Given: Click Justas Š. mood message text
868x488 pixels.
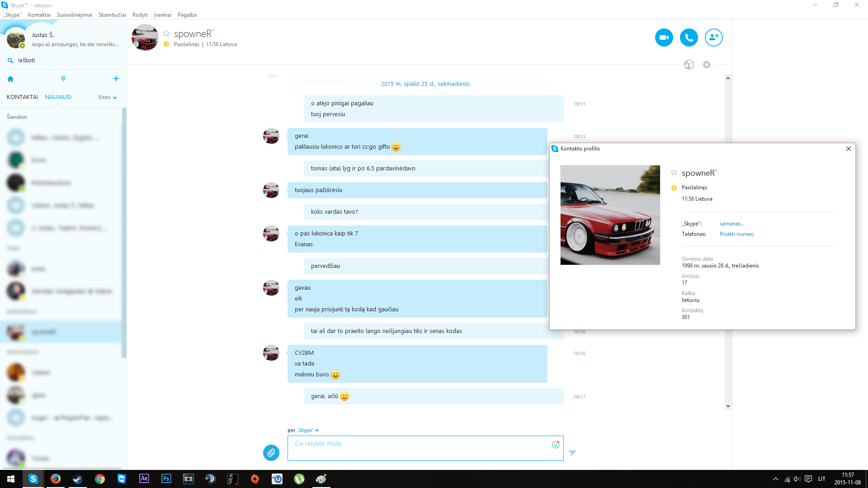Looking at the screenshot, I should click(x=75, y=44).
